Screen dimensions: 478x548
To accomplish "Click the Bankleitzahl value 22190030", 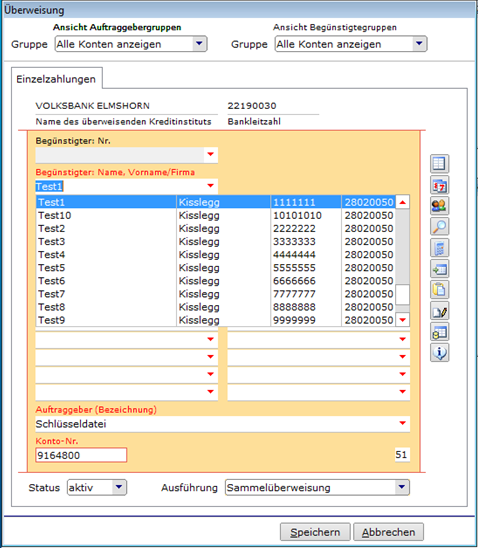I will click(252, 106).
